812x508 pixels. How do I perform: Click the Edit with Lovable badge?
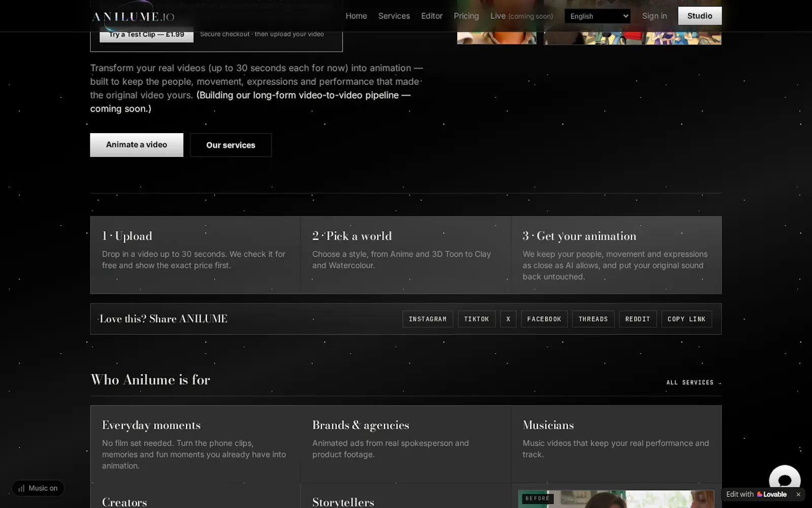(756, 494)
